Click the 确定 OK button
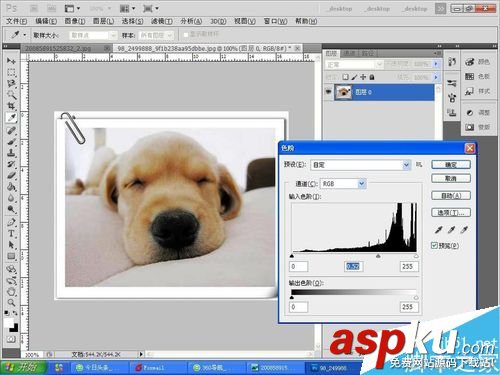Image resolution: width=500 pixels, height=375 pixels. tap(451, 165)
